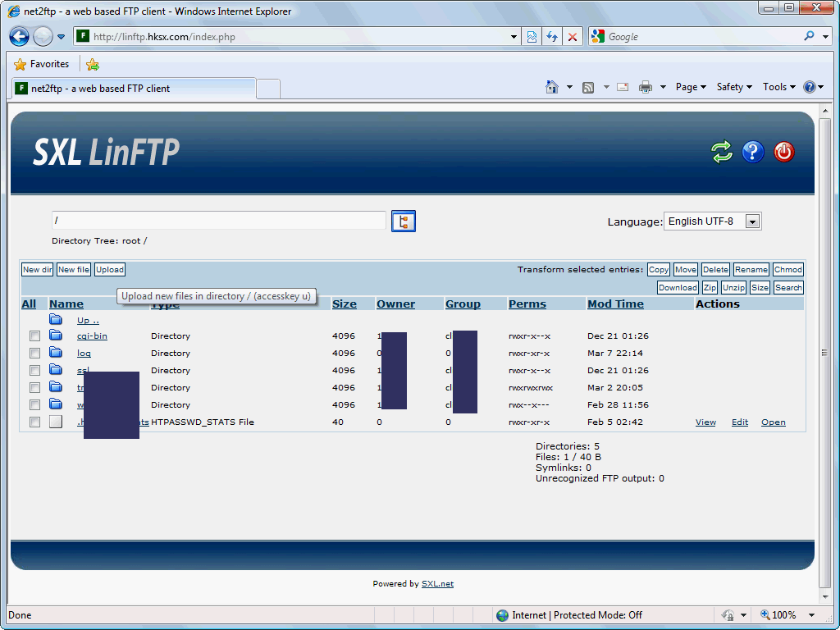This screenshot has height=630, width=840.
Task: Check the checkbox on the Feb 28 11:56 row
Action: [34, 404]
